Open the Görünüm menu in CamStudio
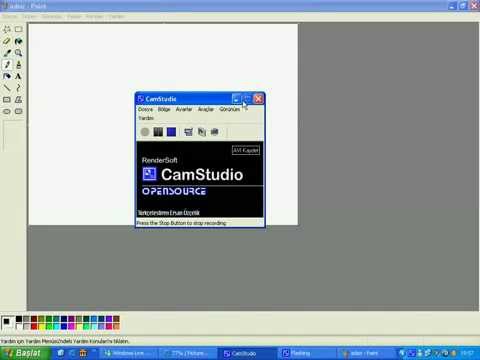Screen dimensions: 480x360 click(230, 109)
